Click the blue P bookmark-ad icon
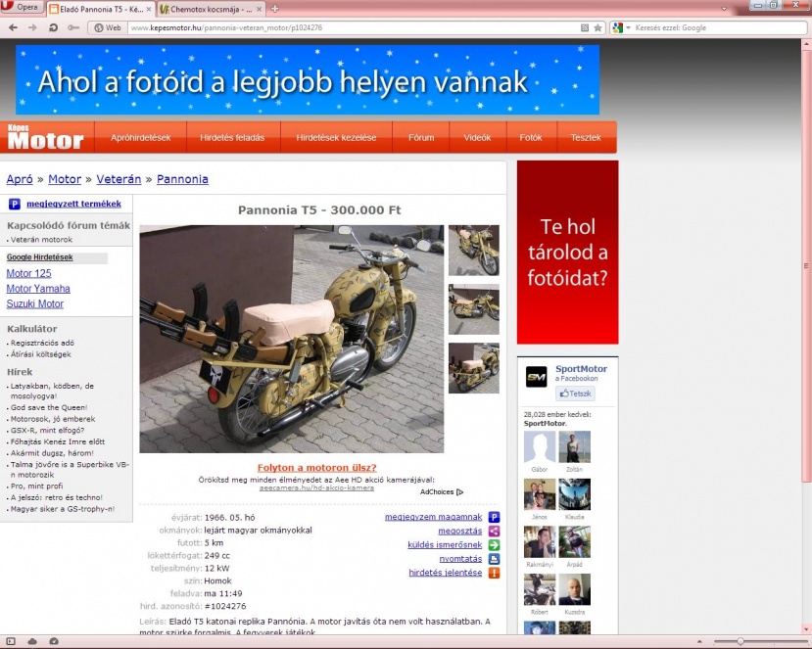Viewport: 812px width, 649px height. [494, 517]
